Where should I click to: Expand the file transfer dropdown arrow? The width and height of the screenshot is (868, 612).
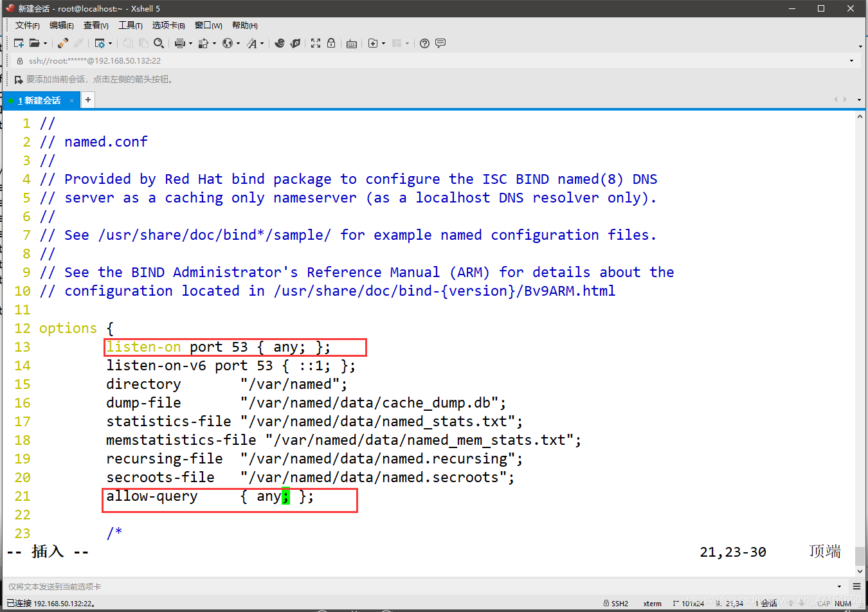pyautogui.click(x=214, y=44)
